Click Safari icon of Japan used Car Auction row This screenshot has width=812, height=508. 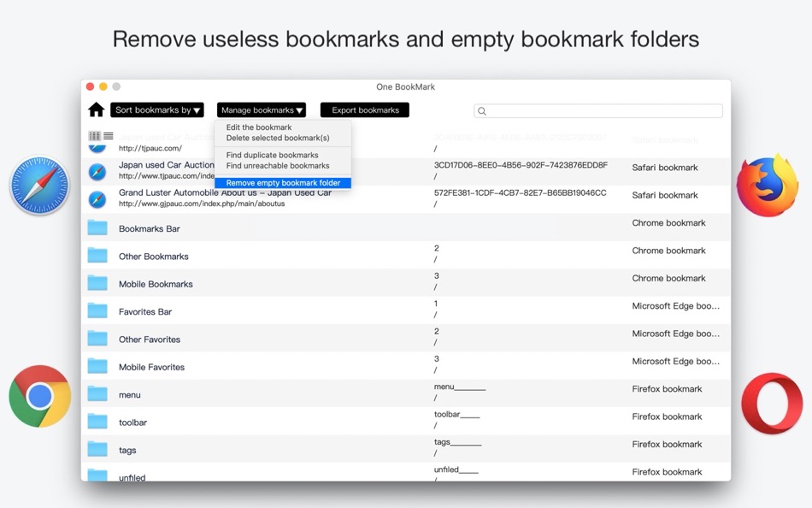pos(97,172)
